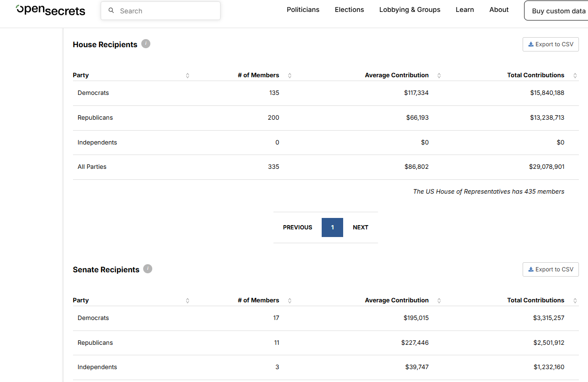
Task: Sort House table by Average Contribution
Action: pyautogui.click(x=439, y=75)
